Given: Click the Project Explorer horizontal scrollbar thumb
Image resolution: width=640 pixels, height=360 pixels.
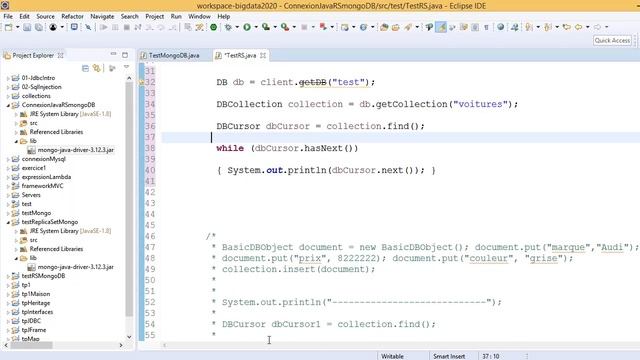Looking at the screenshot, I should click(x=31, y=345).
